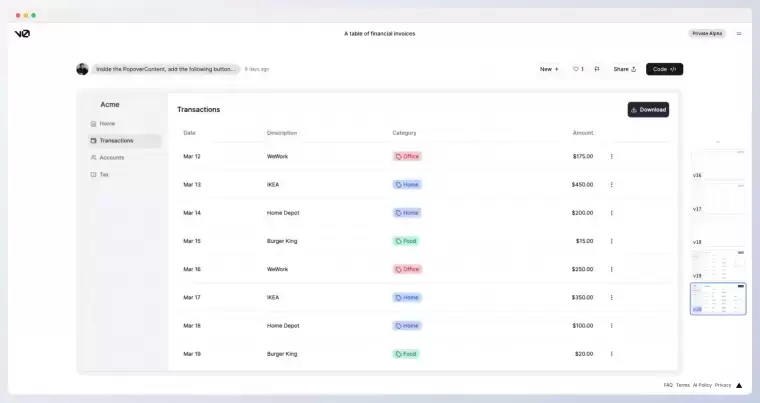Open the Privacy link in footer
This screenshot has width=760, height=403.
click(x=722, y=385)
